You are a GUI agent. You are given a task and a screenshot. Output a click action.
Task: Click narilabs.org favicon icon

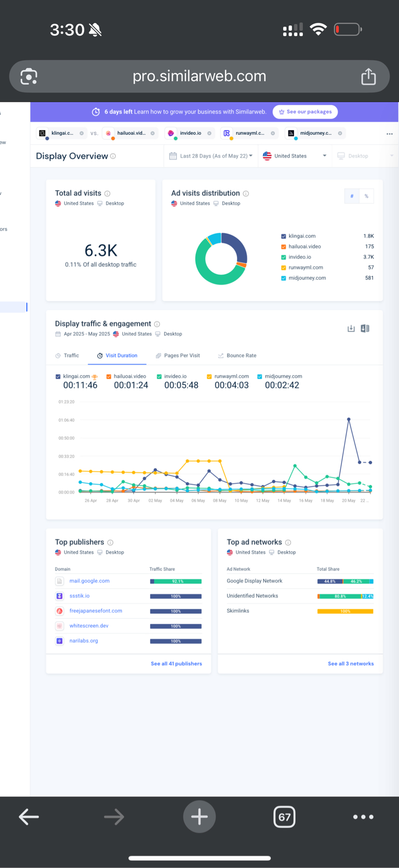pyautogui.click(x=59, y=641)
